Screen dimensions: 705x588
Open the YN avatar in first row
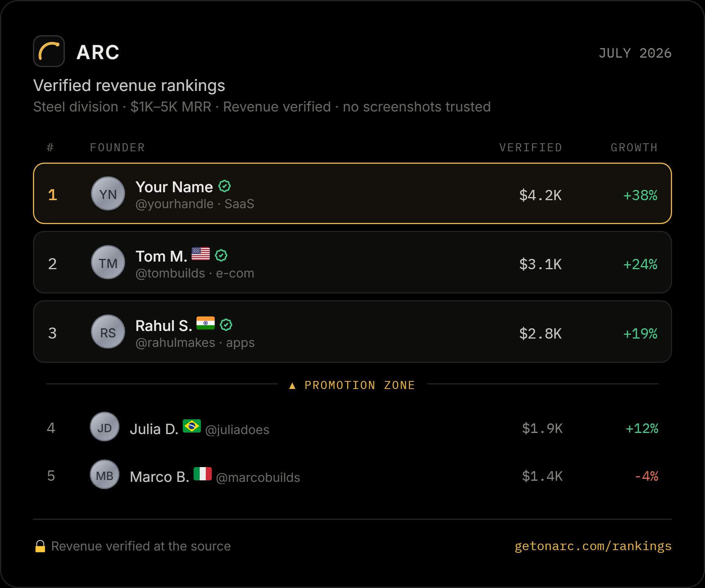(x=108, y=194)
